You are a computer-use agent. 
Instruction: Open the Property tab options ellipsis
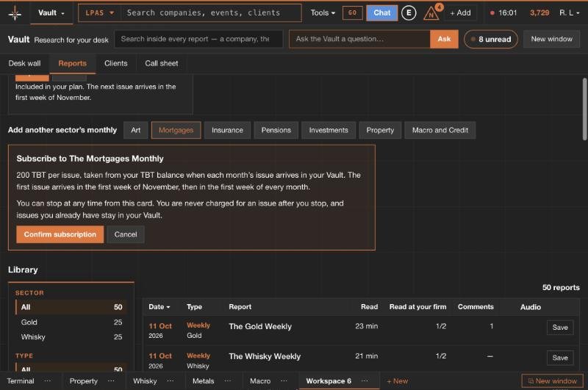(112, 380)
